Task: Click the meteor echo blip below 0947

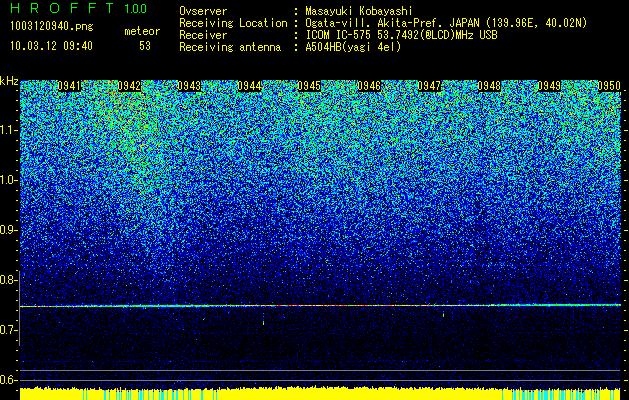Action: 443,315
